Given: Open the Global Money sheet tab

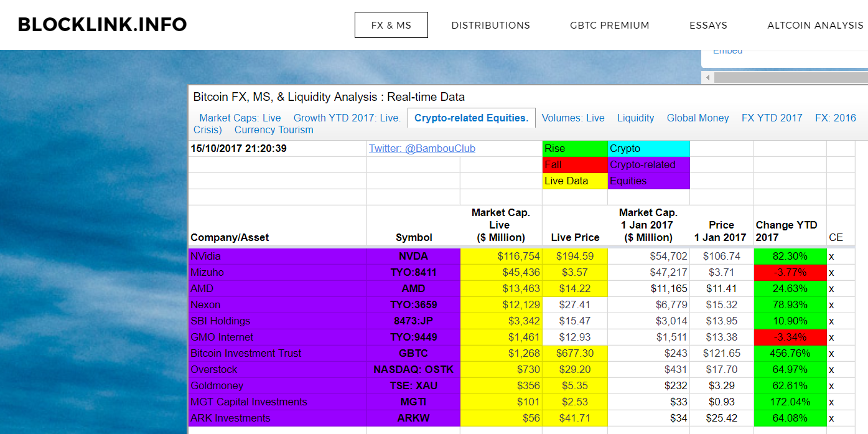Looking at the screenshot, I should tap(698, 118).
